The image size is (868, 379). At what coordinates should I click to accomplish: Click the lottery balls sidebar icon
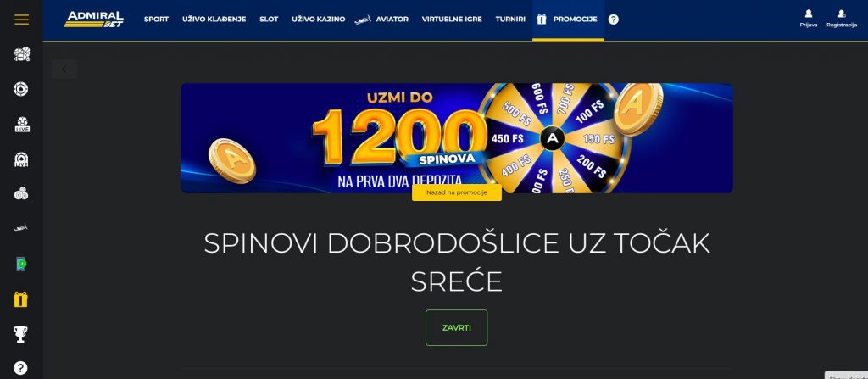point(21,193)
